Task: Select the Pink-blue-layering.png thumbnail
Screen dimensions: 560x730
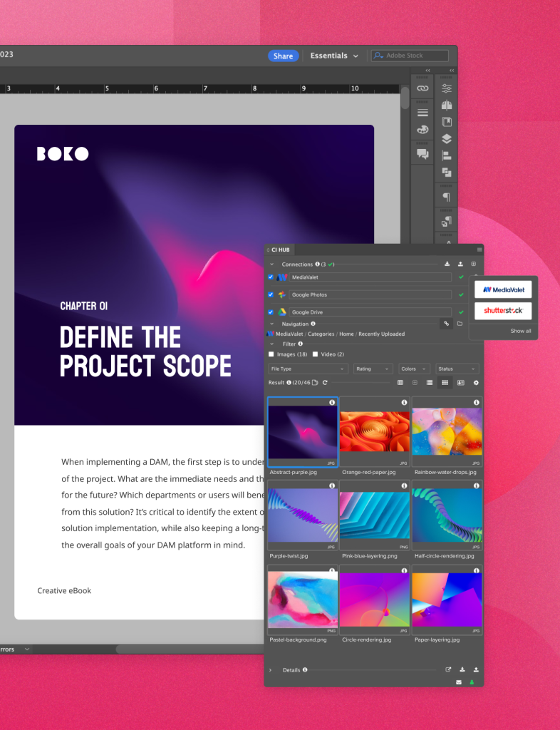Action: click(375, 515)
